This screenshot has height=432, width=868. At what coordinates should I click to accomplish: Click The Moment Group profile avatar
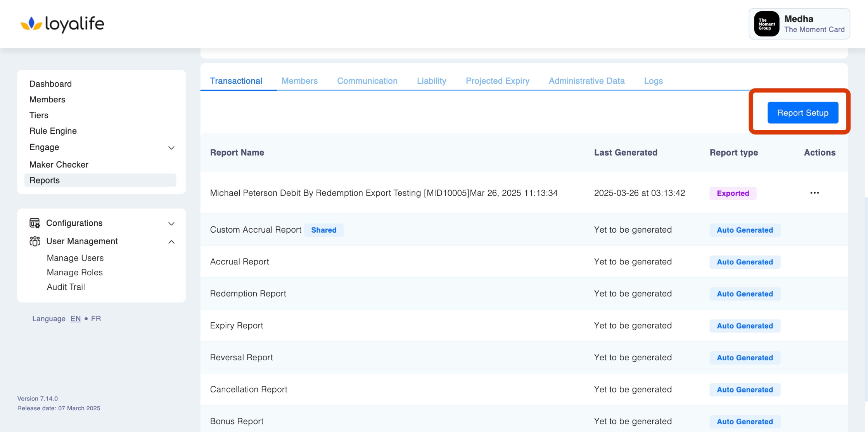pyautogui.click(x=766, y=24)
